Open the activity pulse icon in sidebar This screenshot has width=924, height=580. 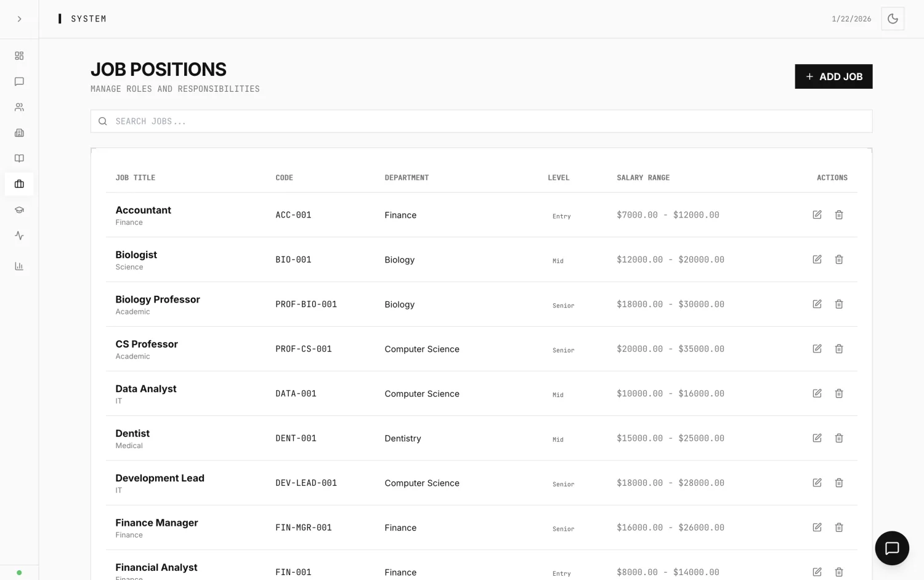pyautogui.click(x=19, y=235)
